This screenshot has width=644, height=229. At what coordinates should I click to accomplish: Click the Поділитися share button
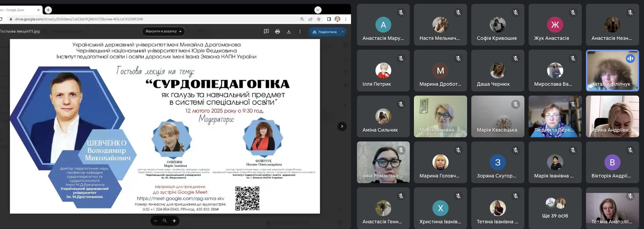pyautogui.click(x=324, y=31)
